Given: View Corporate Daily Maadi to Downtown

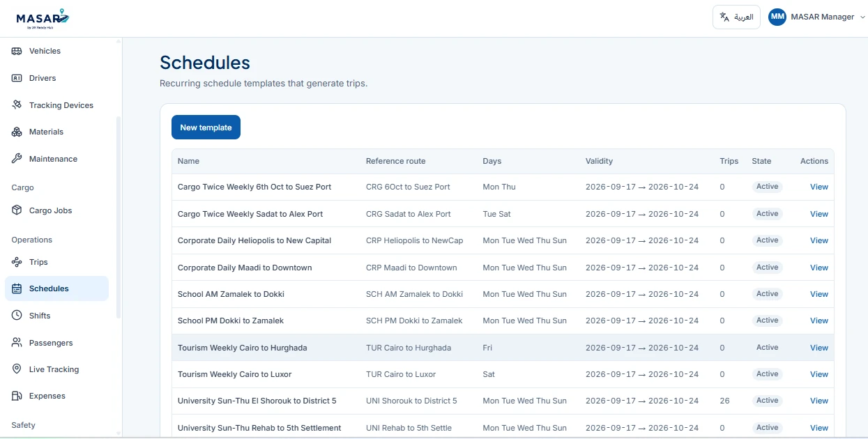Looking at the screenshot, I should click(x=818, y=268).
